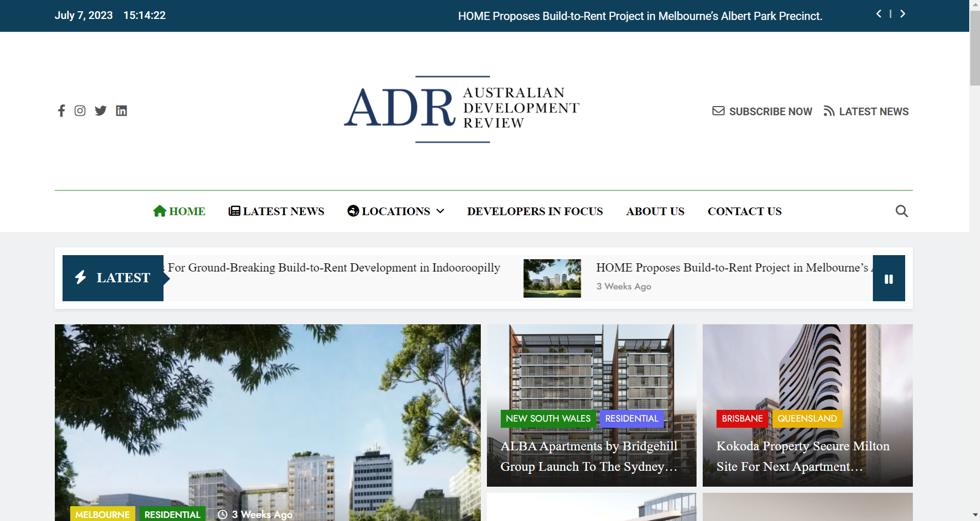Viewport: 980px width, 521px height.
Task: Click the search magnifier icon
Action: 902,211
